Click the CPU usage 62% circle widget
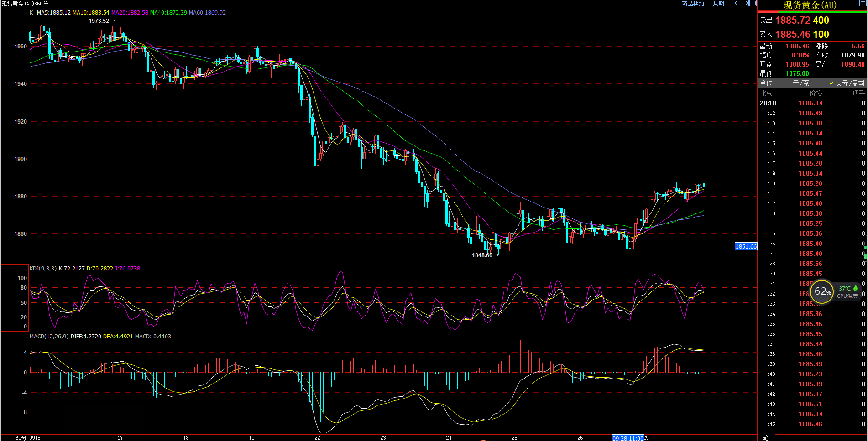This screenshot has width=868, height=441. 822,291
